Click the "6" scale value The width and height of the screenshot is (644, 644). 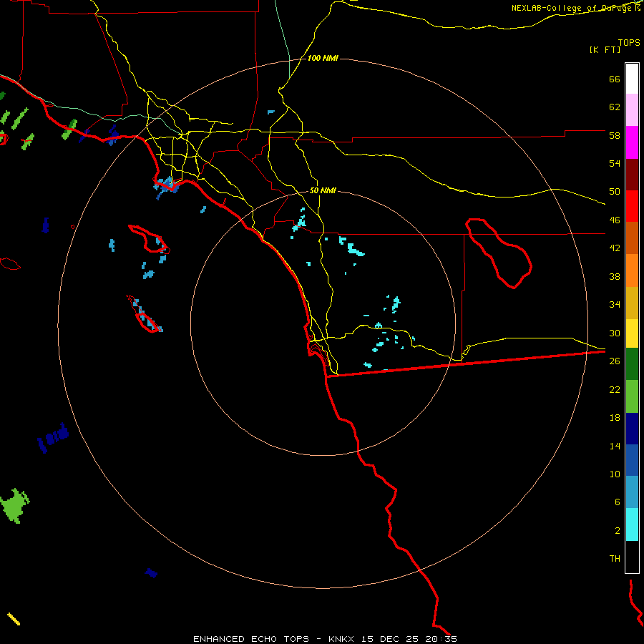point(618,502)
